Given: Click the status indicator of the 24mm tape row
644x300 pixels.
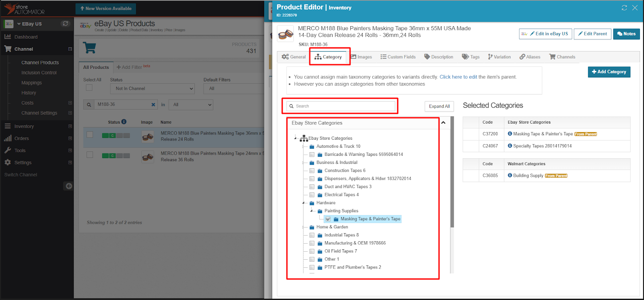Looking at the screenshot, I should pos(116,156).
